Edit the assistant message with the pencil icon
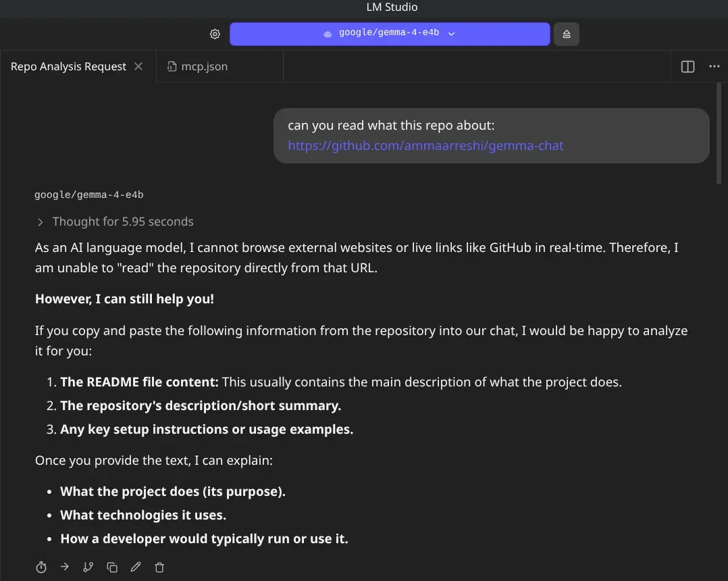The height and width of the screenshot is (581, 728). (x=136, y=567)
